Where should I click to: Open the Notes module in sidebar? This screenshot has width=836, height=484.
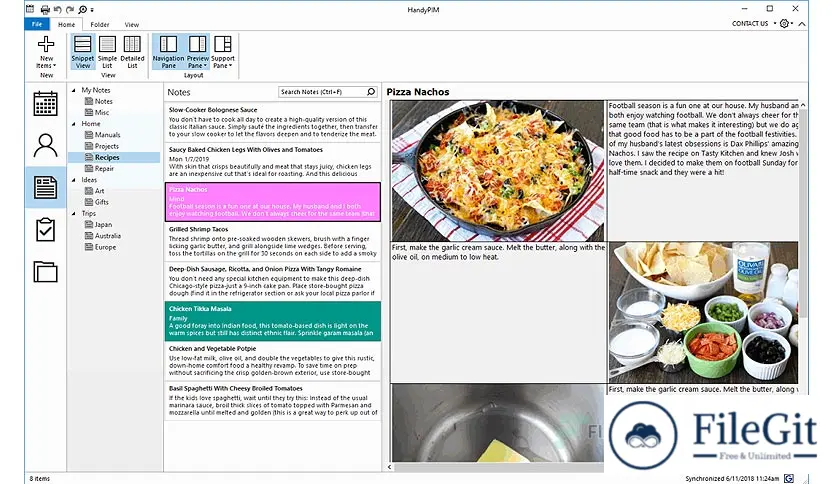pos(45,187)
